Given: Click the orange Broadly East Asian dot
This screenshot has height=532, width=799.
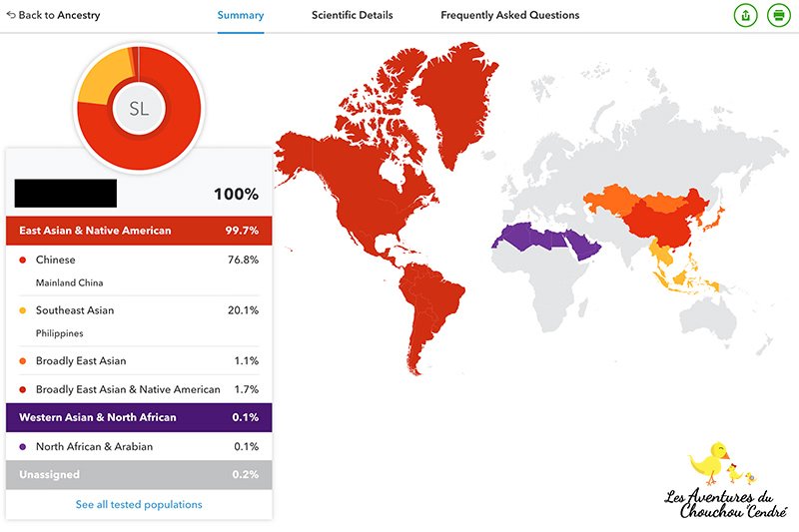Looking at the screenshot, I should pyautogui.click(x=22, y=361).
